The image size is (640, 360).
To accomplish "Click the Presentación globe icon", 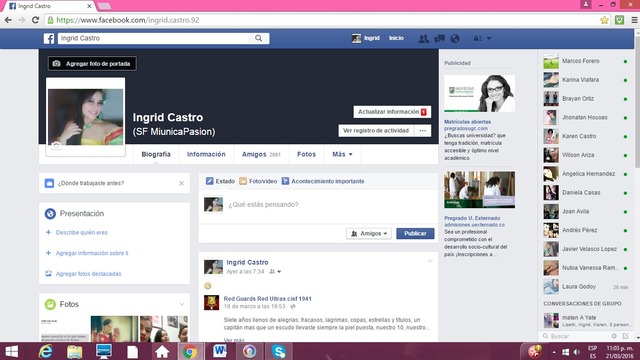I will (50, 213).
